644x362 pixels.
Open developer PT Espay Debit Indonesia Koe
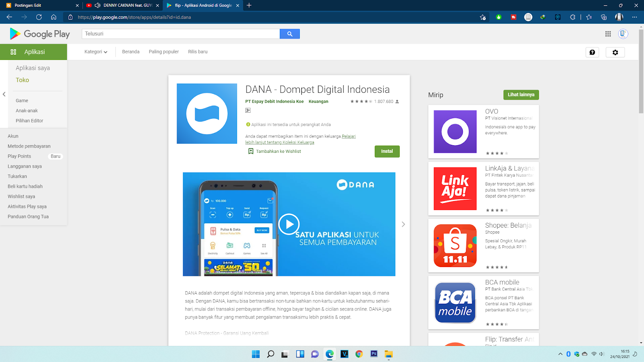[x=275, y=101]
